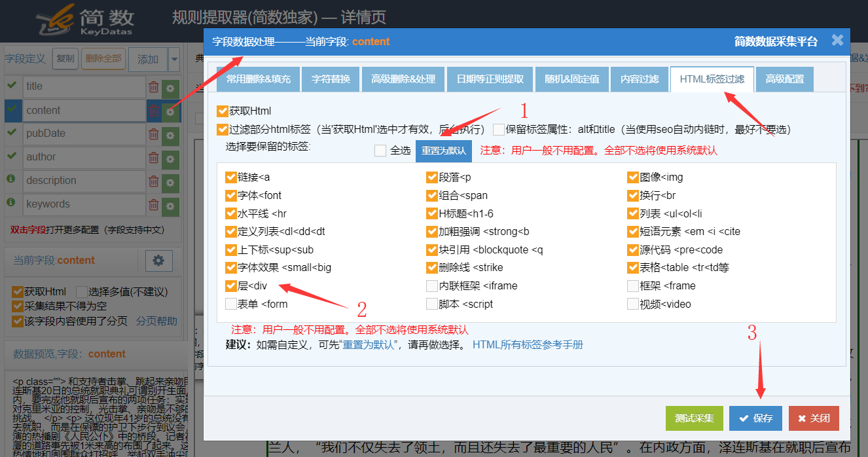Close the dialog with the X icon
The image size is (868, 457).
pyautogui.click(x=837, y=41)
